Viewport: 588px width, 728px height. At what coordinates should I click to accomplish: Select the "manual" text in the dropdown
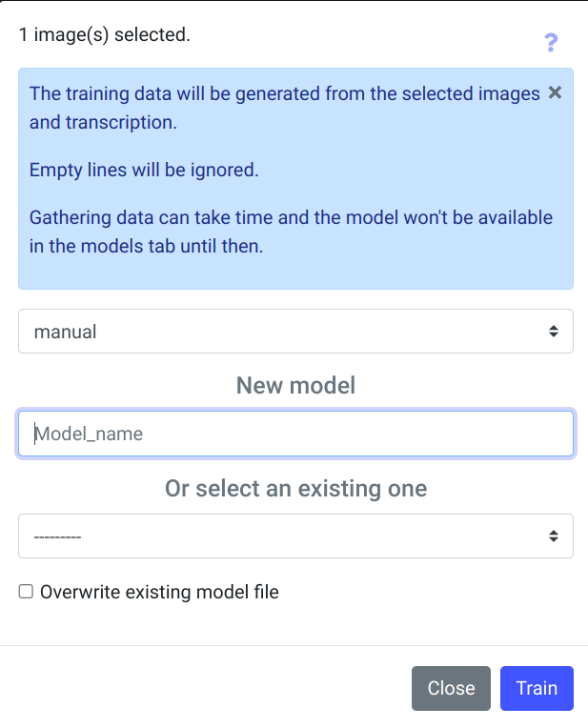65,332
